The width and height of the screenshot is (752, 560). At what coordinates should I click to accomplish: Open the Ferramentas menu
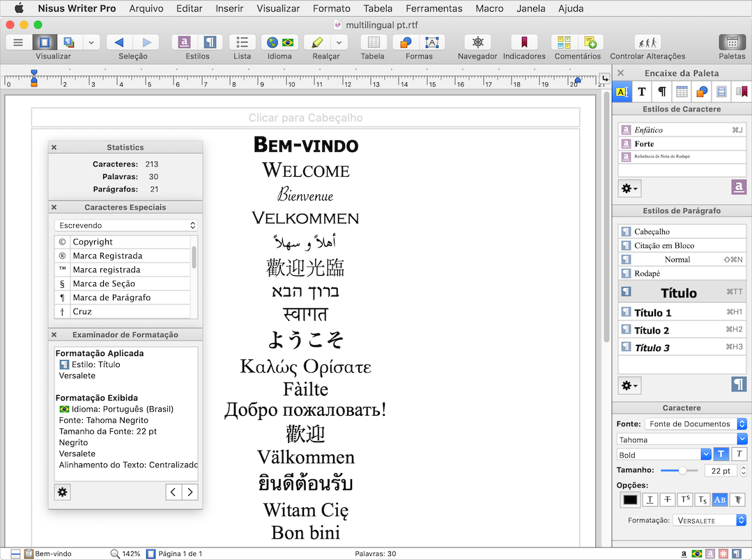(433, 8)
